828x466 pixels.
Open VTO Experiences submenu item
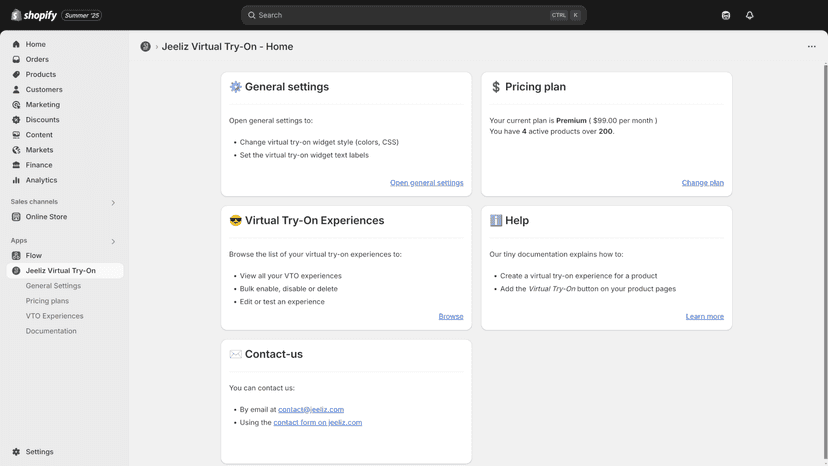[54, 316]
